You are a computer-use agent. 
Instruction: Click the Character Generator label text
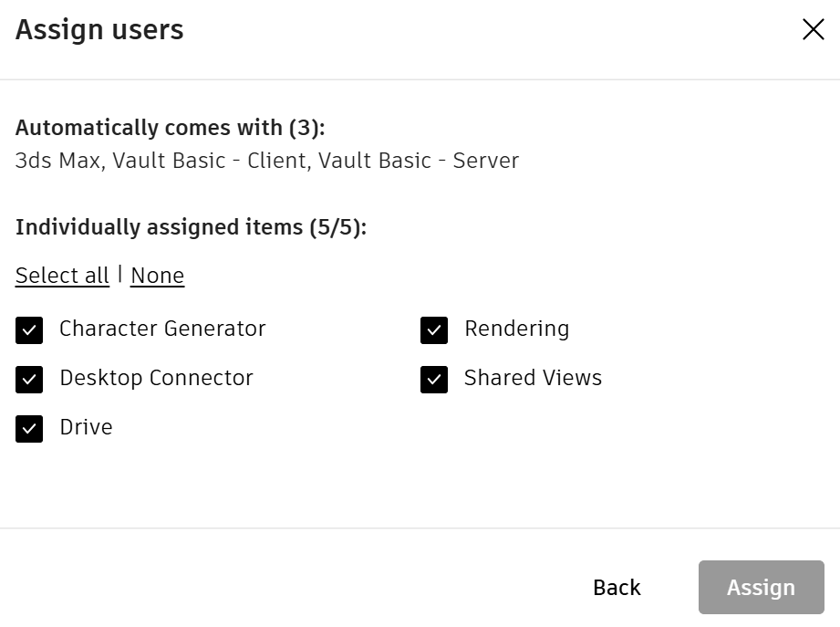tap(162, 329)
